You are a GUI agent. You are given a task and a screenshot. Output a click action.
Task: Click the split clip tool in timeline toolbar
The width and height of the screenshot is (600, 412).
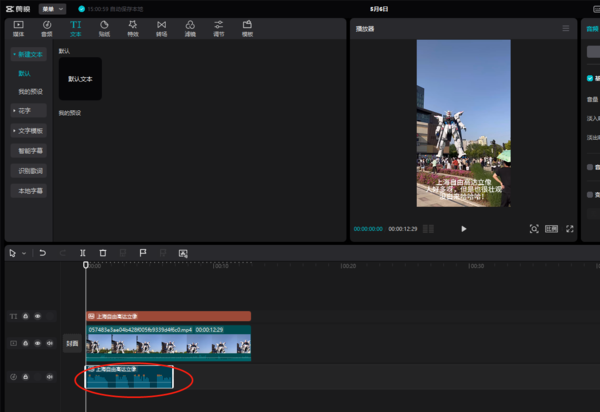point(83,253)
